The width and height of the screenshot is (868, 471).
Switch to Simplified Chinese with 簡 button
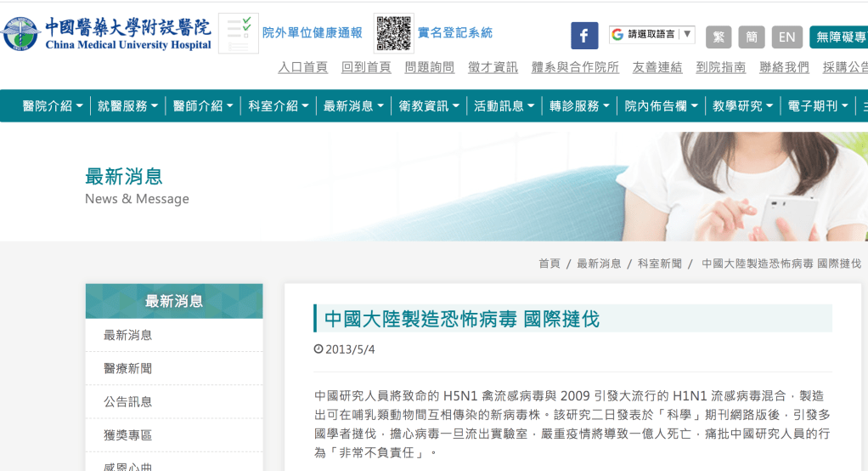pos(751,37)
